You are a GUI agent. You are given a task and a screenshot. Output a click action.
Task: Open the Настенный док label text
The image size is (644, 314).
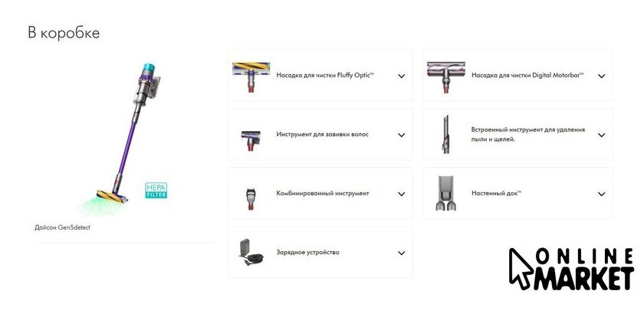pyautogui.click(x=497, y=193)
